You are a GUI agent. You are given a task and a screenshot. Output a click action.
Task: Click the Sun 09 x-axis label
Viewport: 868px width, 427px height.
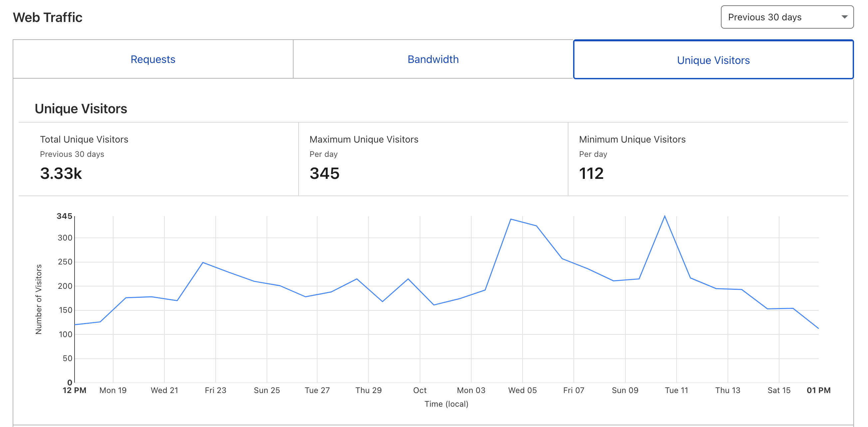[625, 390]
